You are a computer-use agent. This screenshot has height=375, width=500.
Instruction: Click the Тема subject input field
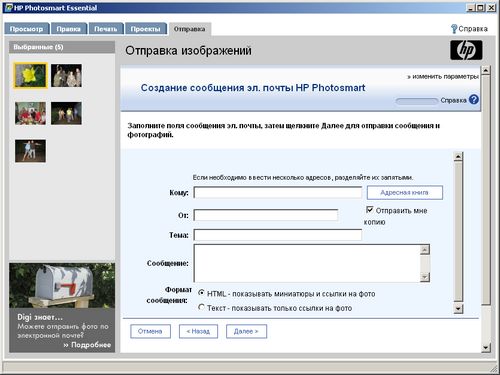(x=278, y=235)
